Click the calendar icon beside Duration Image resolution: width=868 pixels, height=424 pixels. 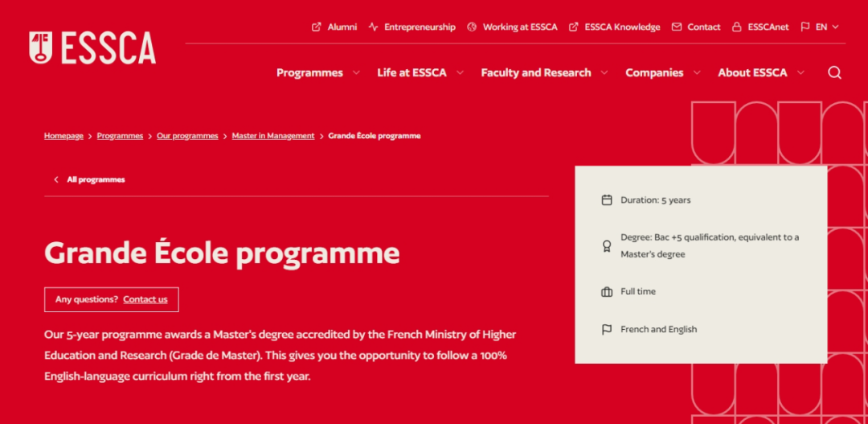coord(607,200)
